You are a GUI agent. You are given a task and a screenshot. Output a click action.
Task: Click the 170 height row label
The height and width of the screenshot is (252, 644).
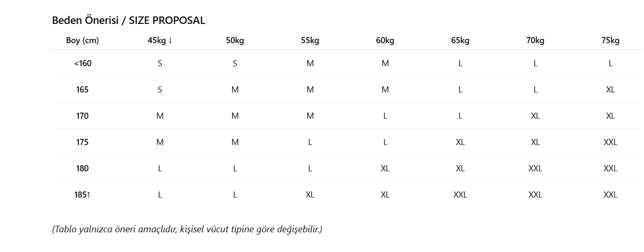coord(83,116)
